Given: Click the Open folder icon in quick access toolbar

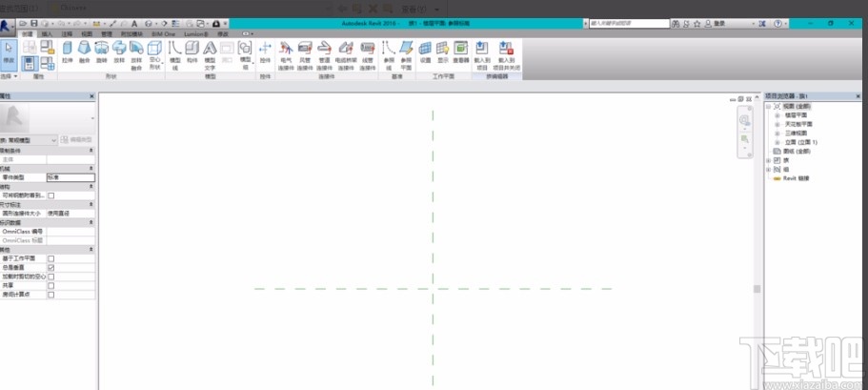Looking at the screenshot, I should pyautogui.click(x=23, y=24).
